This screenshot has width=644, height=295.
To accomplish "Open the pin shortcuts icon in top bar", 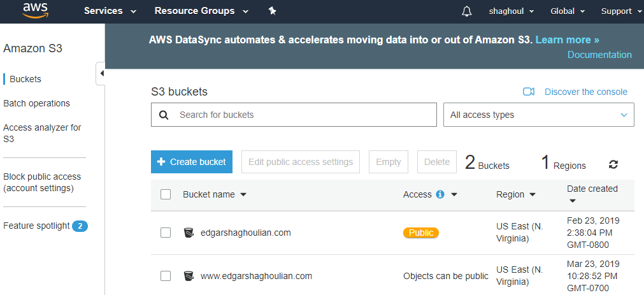I will point(272,11).
